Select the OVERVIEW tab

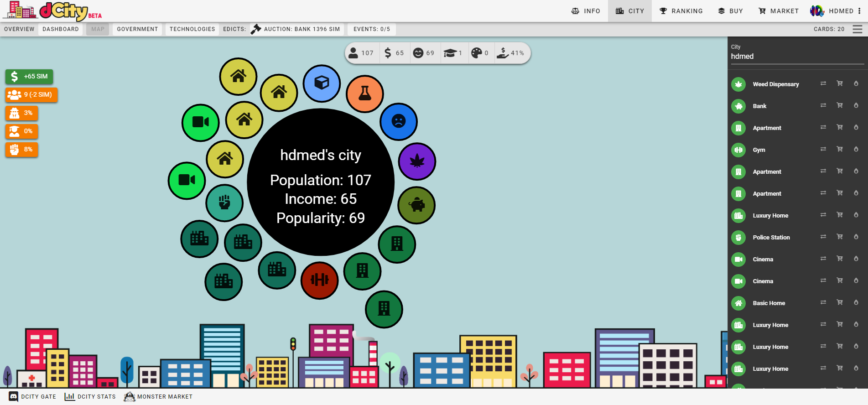[19, 29]
